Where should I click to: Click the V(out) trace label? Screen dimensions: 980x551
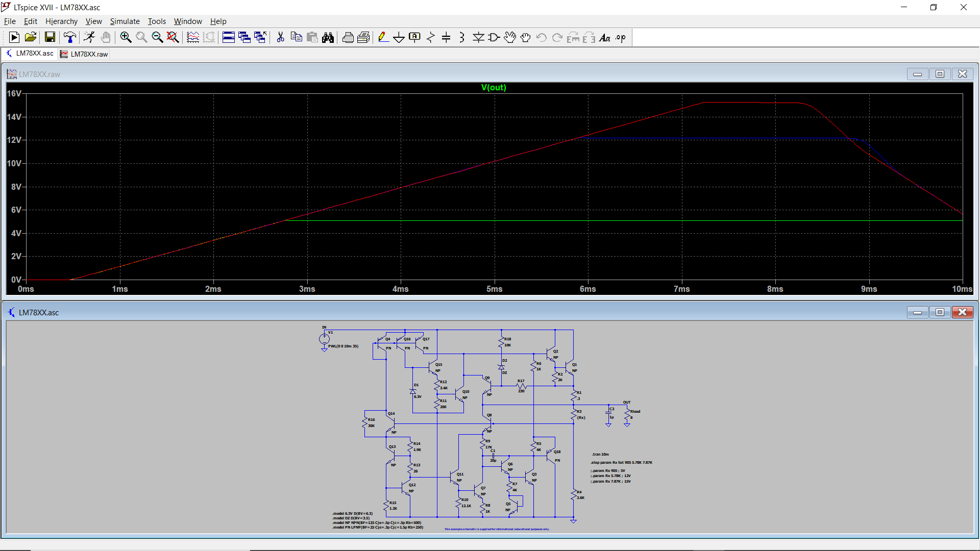[494, 88]
